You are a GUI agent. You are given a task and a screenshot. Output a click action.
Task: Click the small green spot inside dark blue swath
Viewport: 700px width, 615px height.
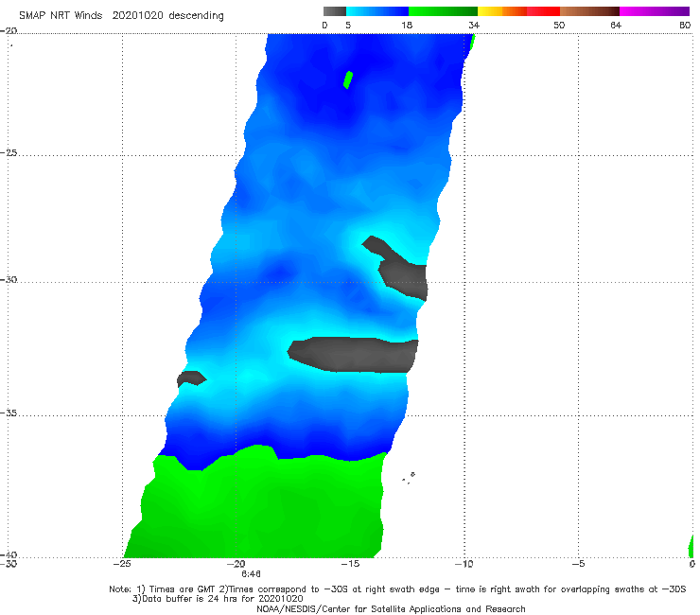tap(348, 79)
